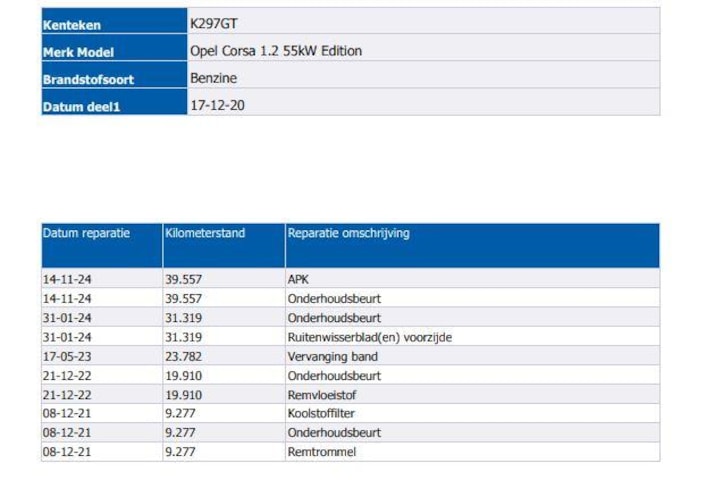723x480 pixels.
Task: Select the license plate value K297GT
Action: coord(214,24)
